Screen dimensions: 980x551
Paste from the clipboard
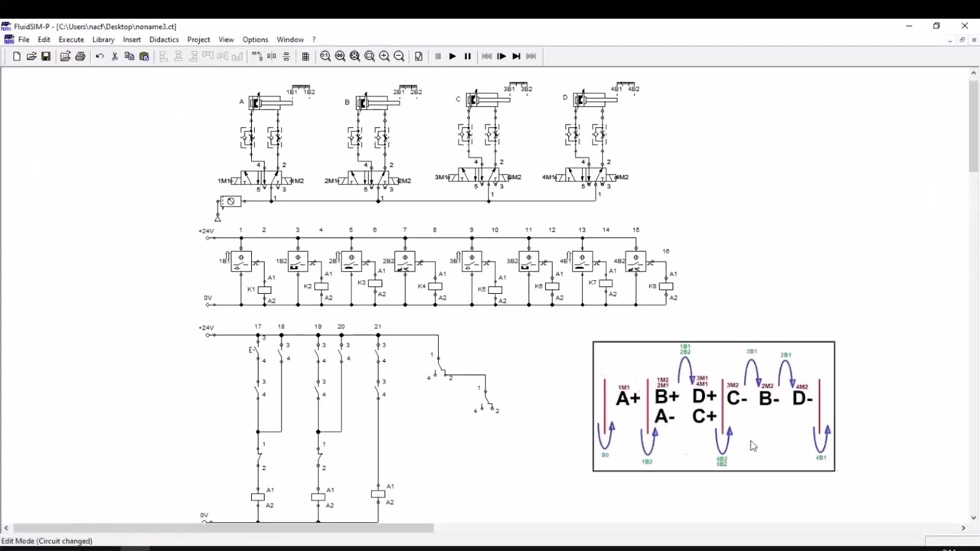(144, 56)
